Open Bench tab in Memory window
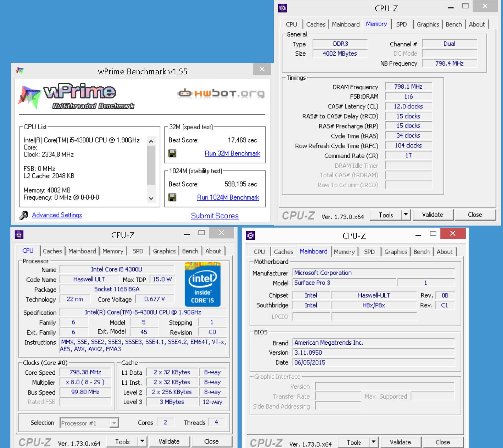Viewport: 503px width, 448px height. coord(454,24)
